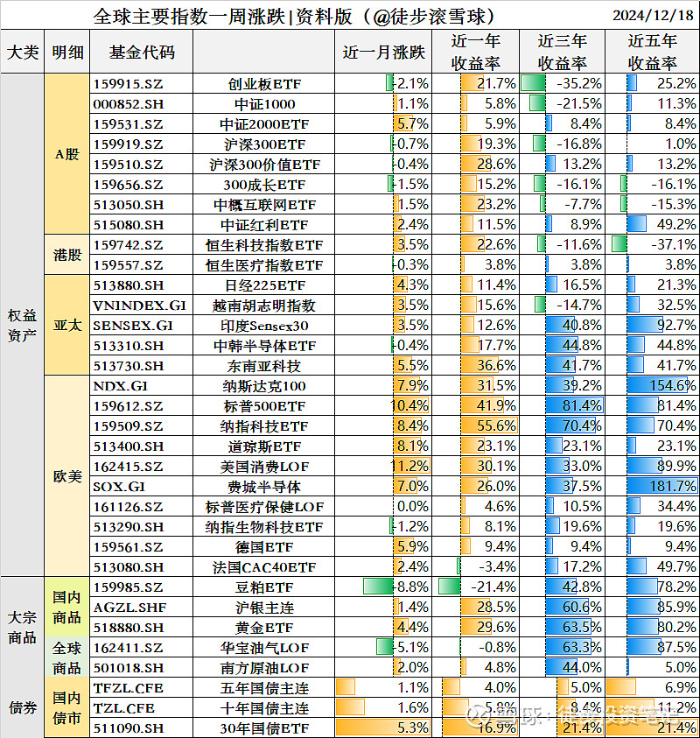Select the A股 group cell
The image size is (700, 738).
point(66,154)
